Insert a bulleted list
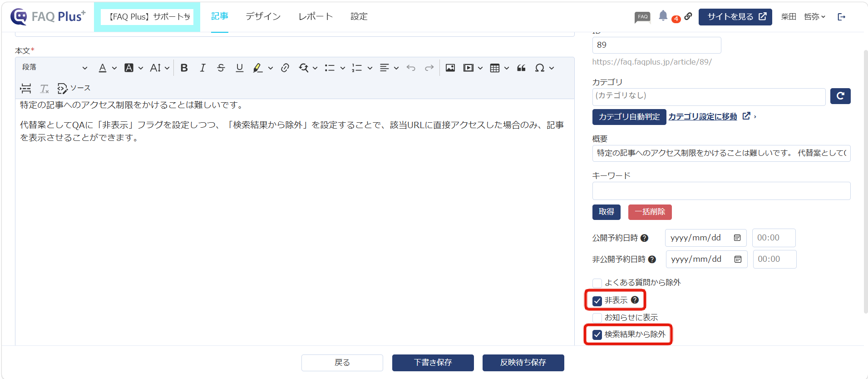 (330, 68)
